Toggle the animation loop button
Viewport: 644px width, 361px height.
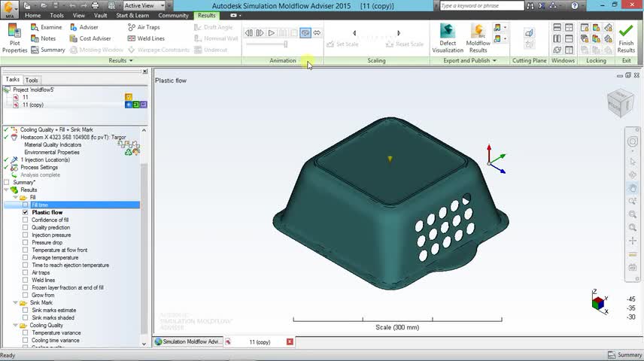click(305, 33)
